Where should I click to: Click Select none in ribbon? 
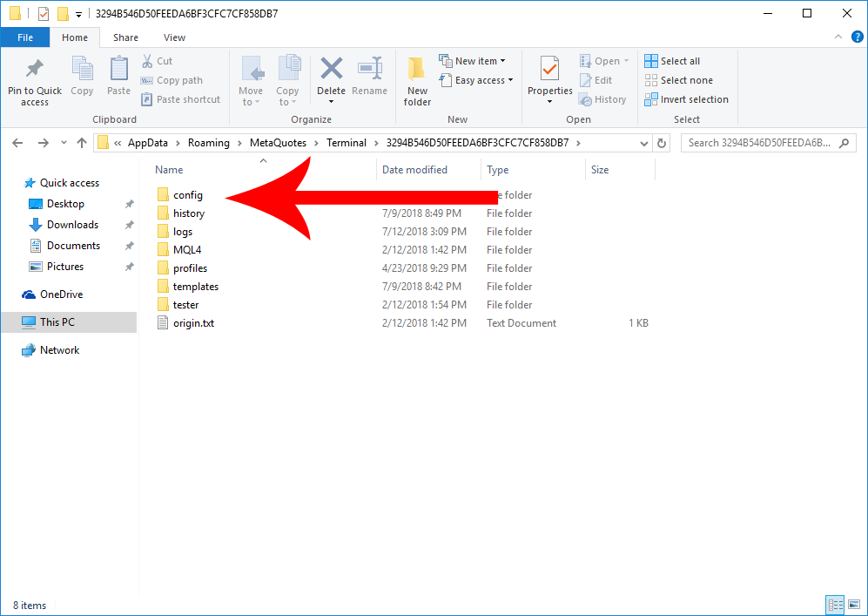point(679,80)
